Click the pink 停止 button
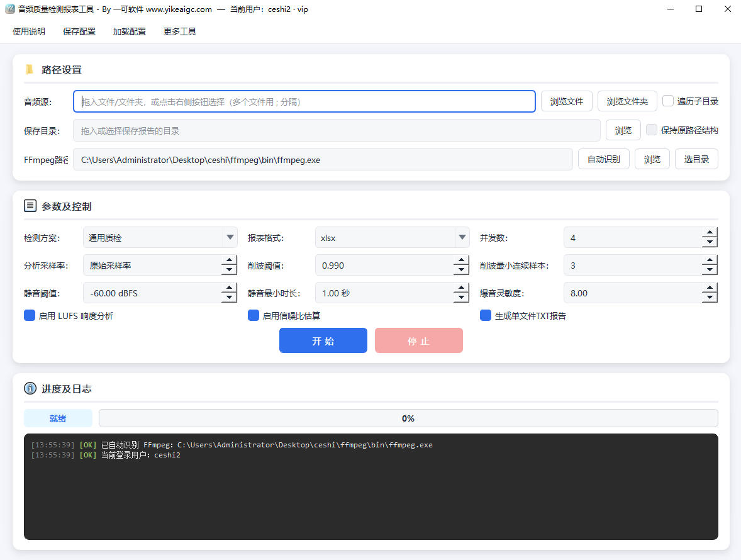This screenshot has height=560, width=741. click(x=419, y=341)
